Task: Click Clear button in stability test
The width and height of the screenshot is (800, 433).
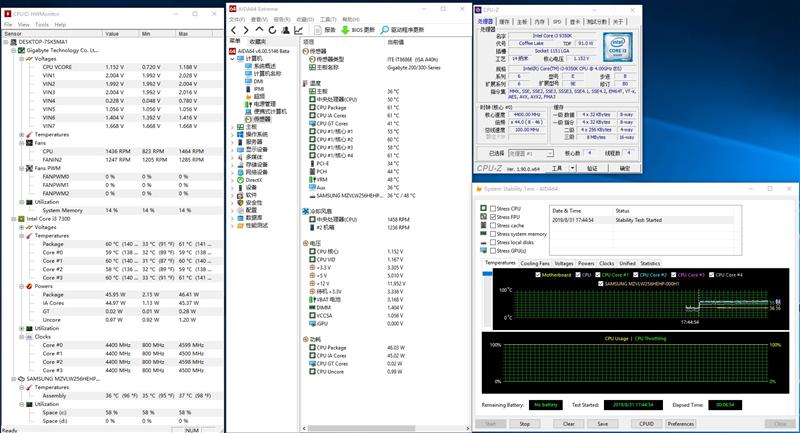Action: tap(568, 424)
